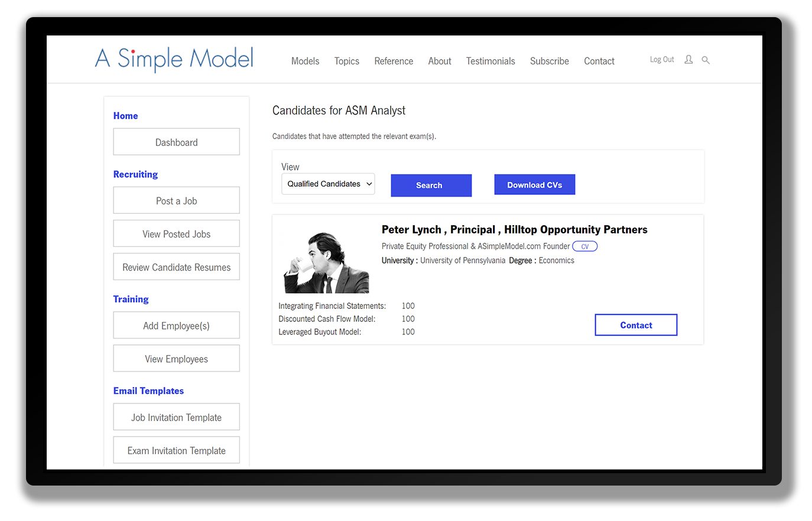The width and height of the screenshot is (812, 521).
Task: Click the user profile icon
Action: 688,60
